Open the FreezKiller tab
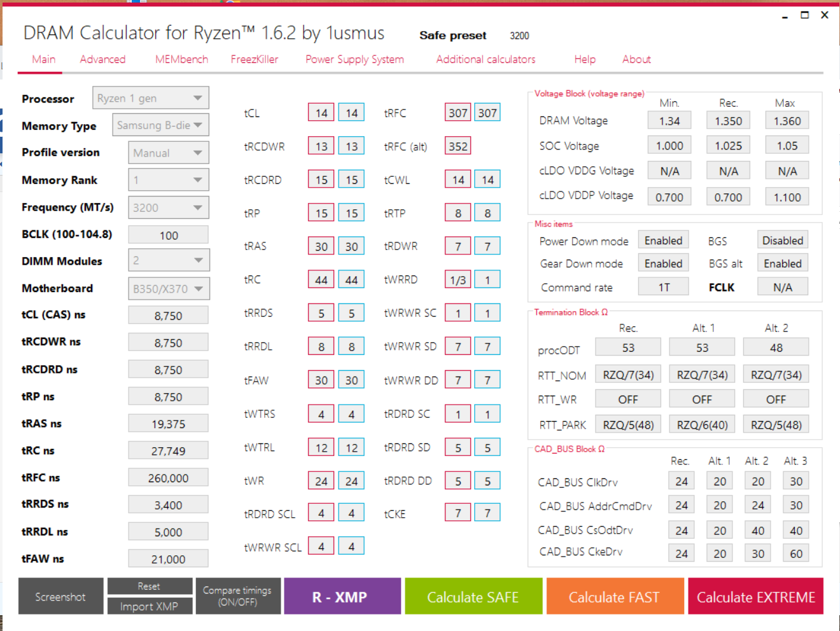 pos(255,59)
